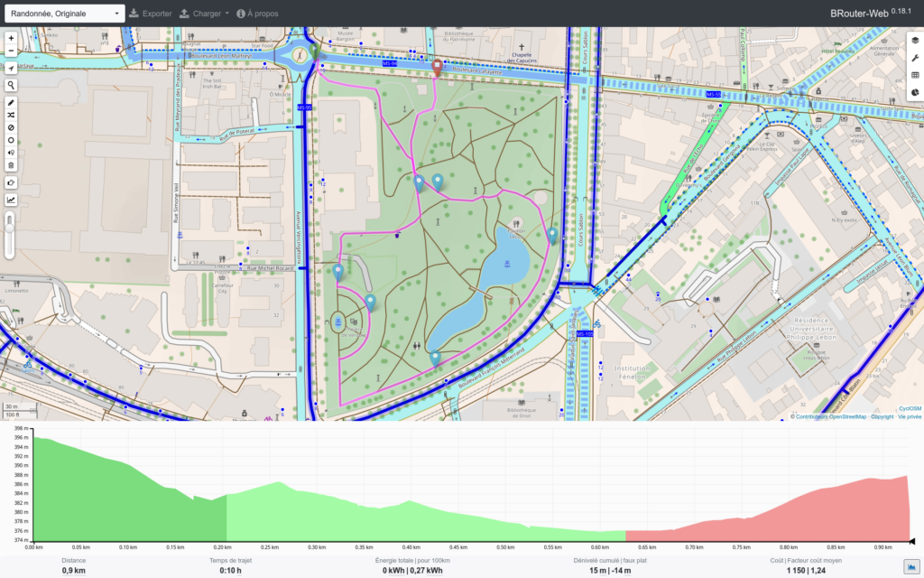
Task: Click the route opacity slider handle
Action: pyautogui.click(x=9, y=227)
